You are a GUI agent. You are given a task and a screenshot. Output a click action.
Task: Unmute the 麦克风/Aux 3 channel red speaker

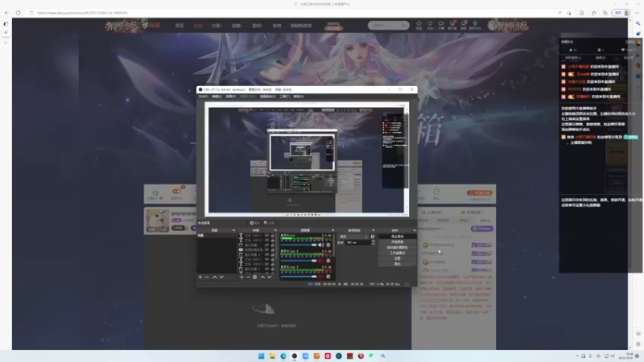pyautogui.click(x=320, y=277)
